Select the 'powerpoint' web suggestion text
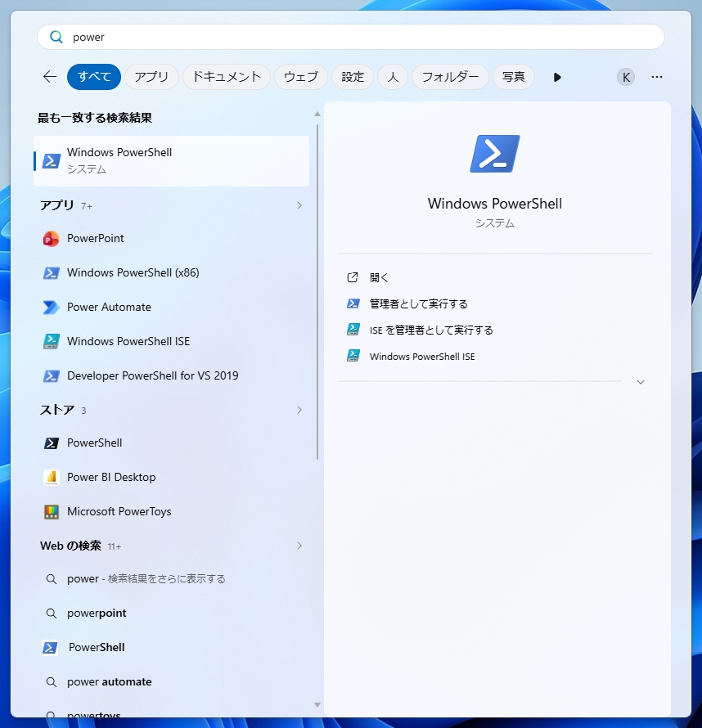 click(x=97, y=613)
